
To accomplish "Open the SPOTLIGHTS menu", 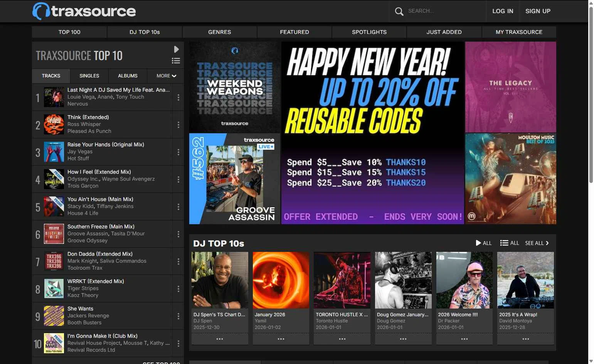I will (369, 32).
